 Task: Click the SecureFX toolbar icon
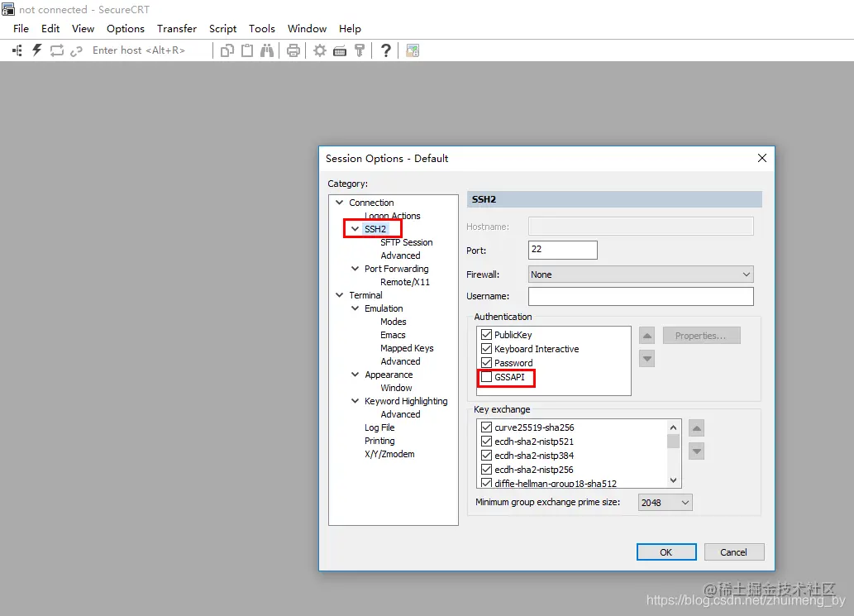pos(413,50)
